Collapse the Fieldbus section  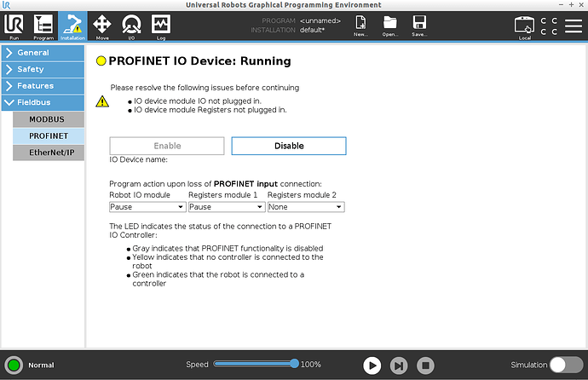43,102
